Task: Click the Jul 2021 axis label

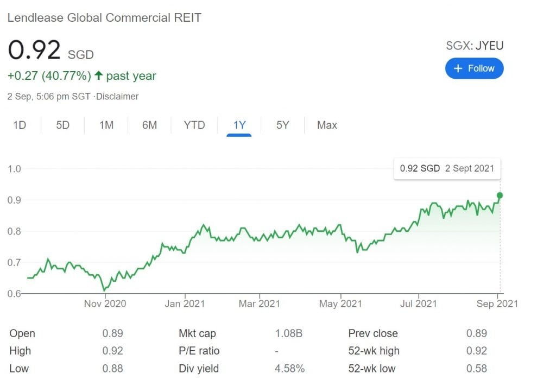Action: (x=419, y=304)
